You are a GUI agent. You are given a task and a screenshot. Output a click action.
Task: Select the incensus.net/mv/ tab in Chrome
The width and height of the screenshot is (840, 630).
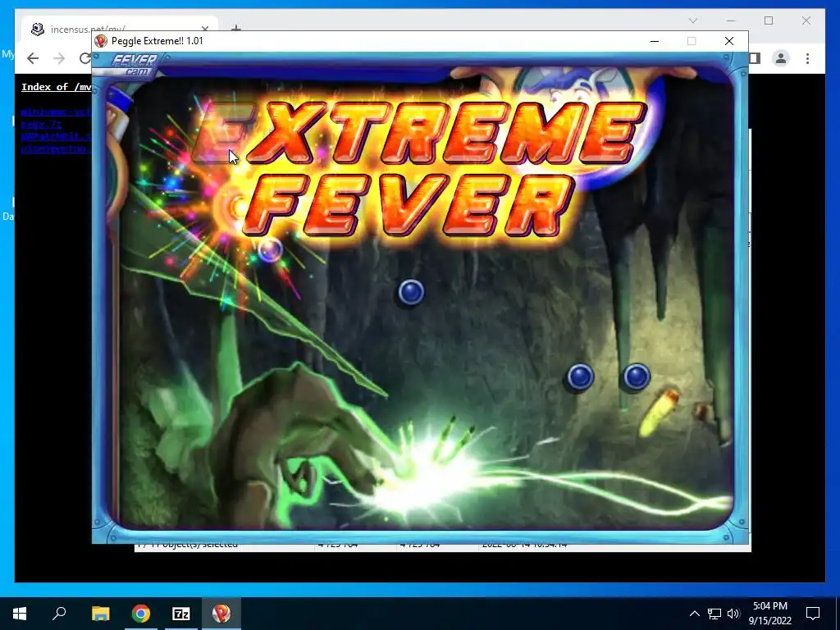[120, 29]
